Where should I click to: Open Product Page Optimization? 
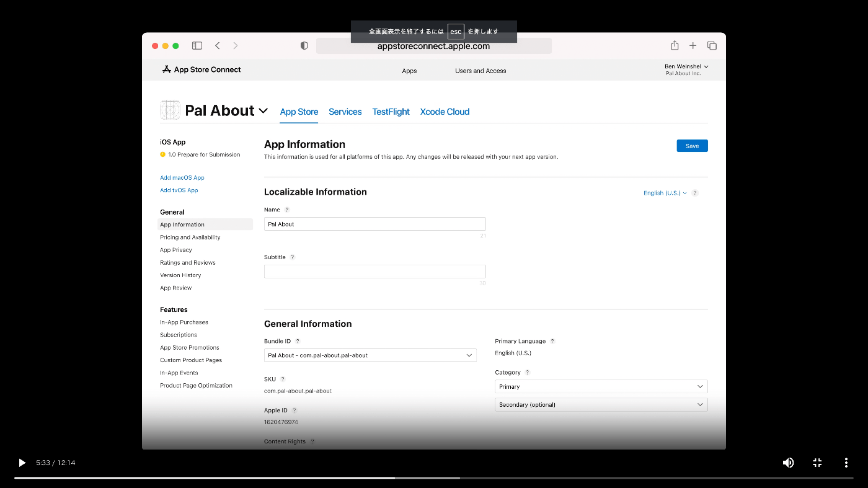(x=196, y=386)
